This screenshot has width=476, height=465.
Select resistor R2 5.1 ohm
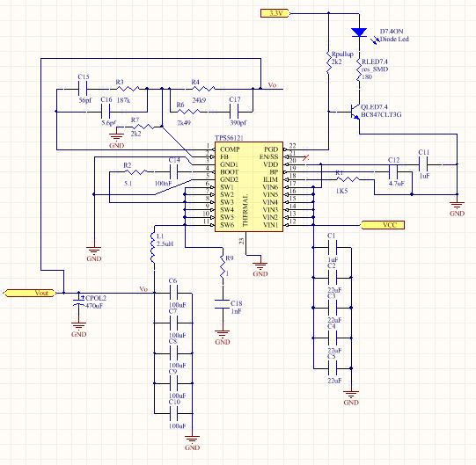tap(135, 172)
